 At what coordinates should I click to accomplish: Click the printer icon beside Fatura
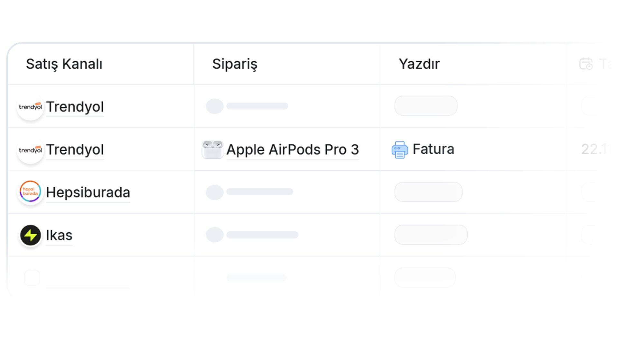coord(399,150)
